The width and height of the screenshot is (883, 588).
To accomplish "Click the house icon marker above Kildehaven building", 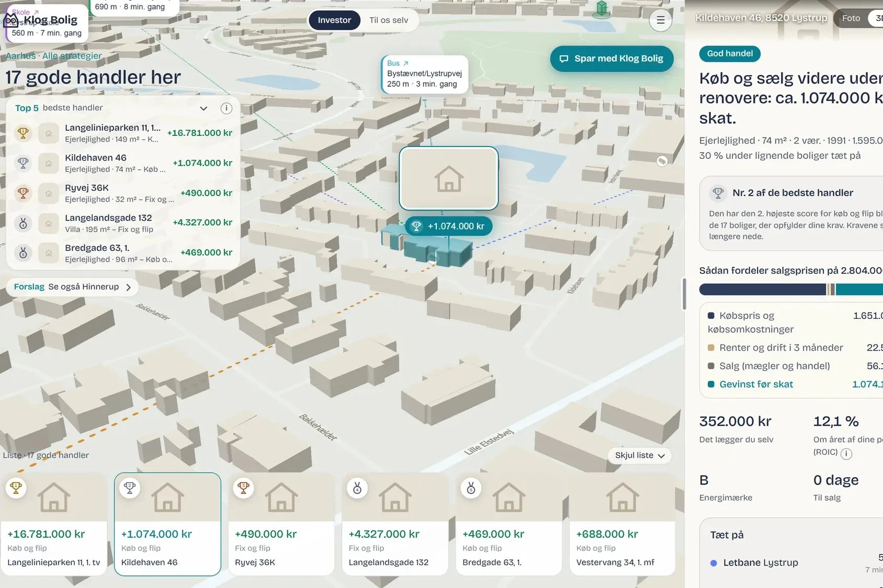I will (x=449, y=178).
